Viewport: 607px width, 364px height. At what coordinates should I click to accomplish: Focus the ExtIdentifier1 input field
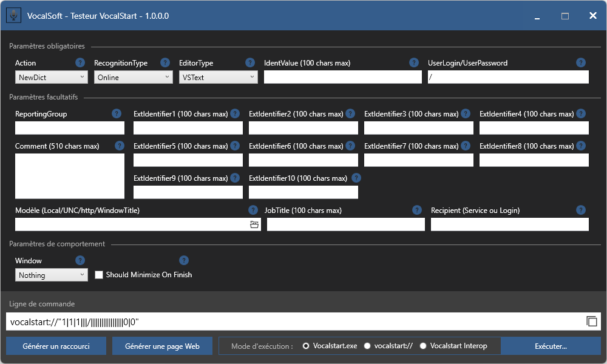click(x=188, y=128)
